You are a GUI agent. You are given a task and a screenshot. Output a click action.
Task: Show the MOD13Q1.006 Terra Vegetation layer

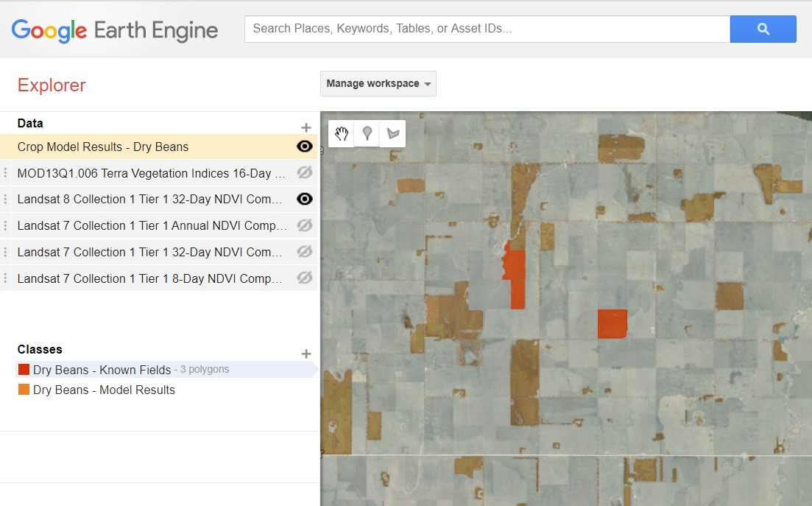[x=304, y=173]
